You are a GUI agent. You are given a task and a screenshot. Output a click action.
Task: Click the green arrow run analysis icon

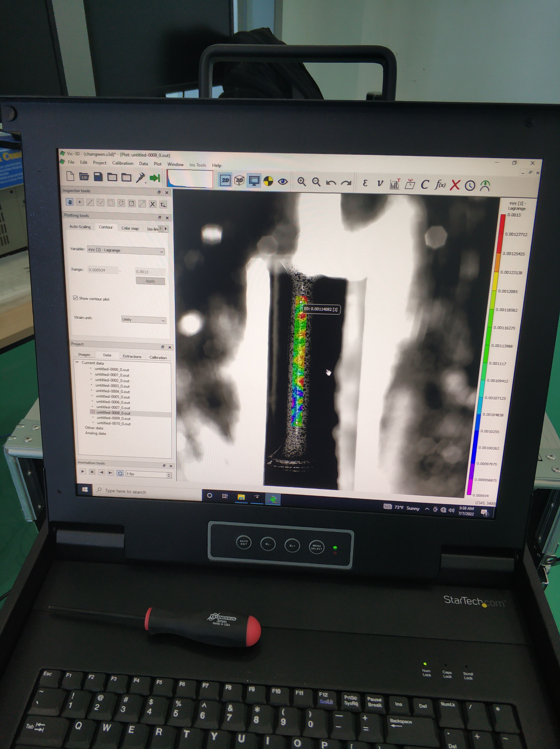pos(155,178)
